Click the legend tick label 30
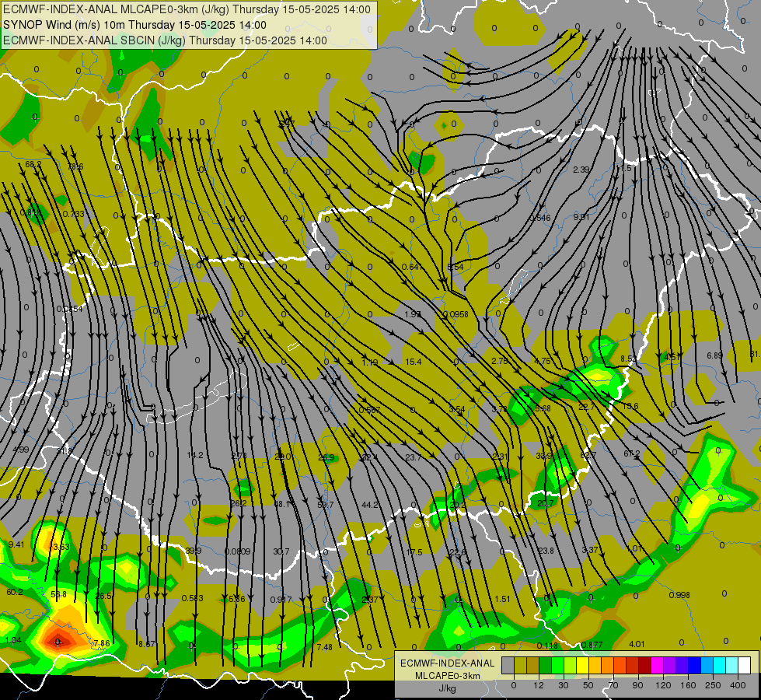 [564, 685]
